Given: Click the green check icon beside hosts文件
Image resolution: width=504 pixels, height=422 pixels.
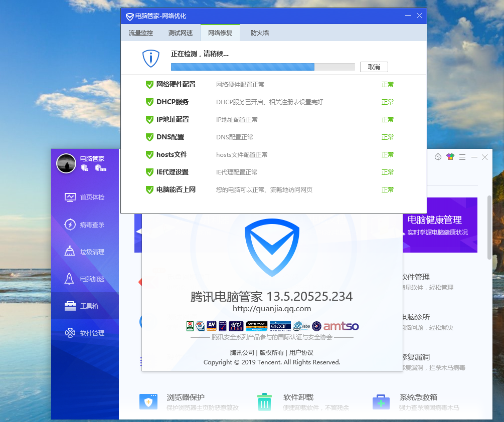Looking at the screenshot, I should coord(149,155).
